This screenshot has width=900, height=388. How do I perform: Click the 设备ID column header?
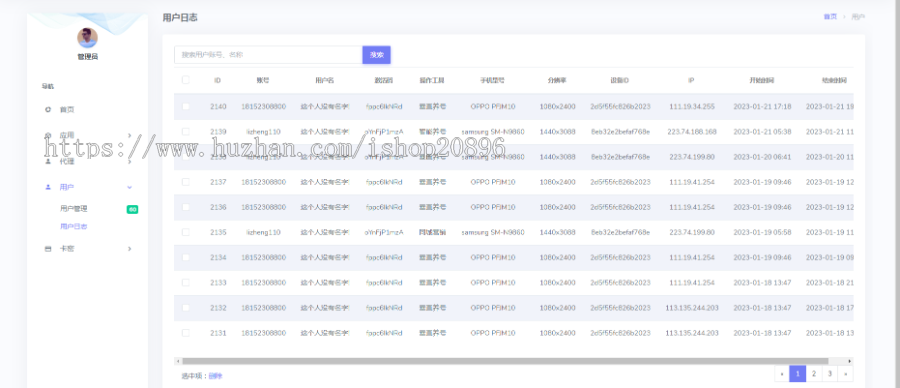point(620,80)
